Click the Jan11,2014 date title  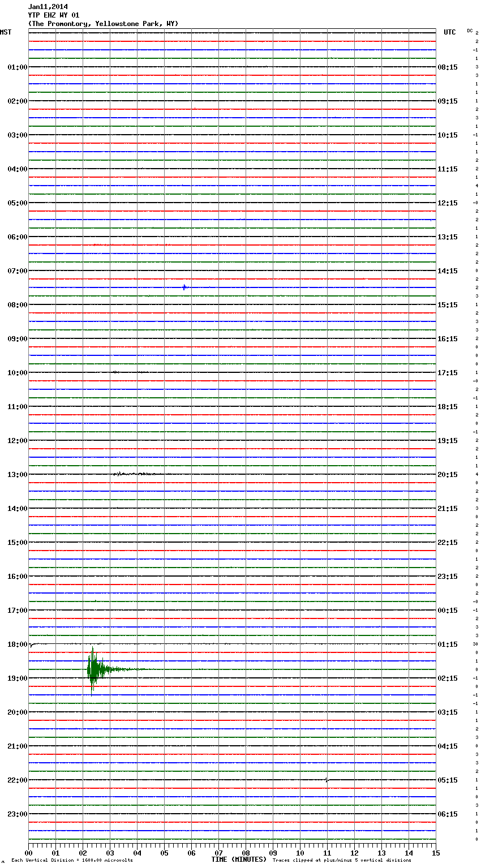(48, 7)
